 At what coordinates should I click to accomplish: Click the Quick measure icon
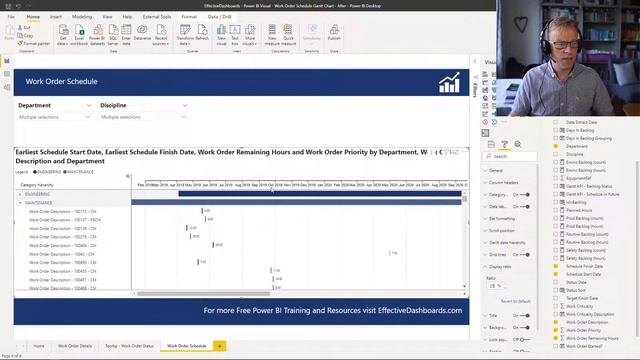coord(288,30)
